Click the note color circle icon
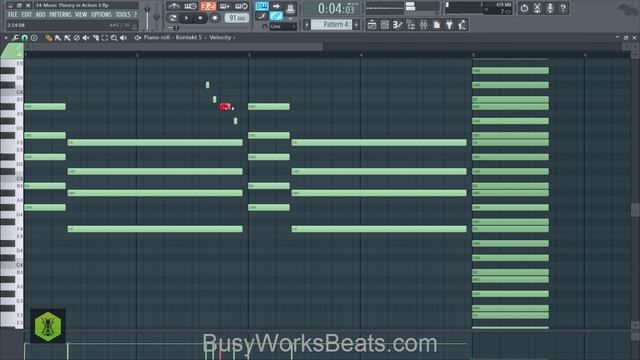The height and width of the screenshot is (360, 640). 34,38
